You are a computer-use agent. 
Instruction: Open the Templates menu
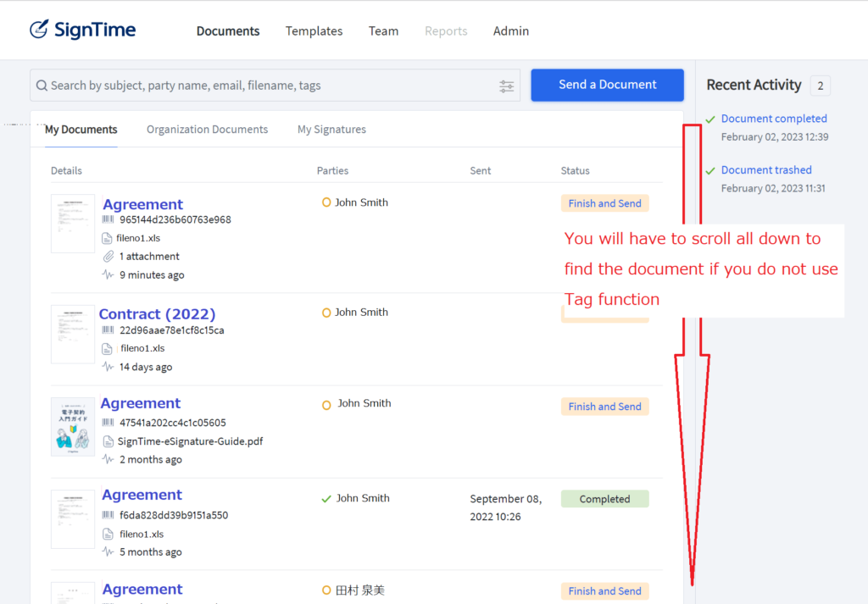click(314, 31)
